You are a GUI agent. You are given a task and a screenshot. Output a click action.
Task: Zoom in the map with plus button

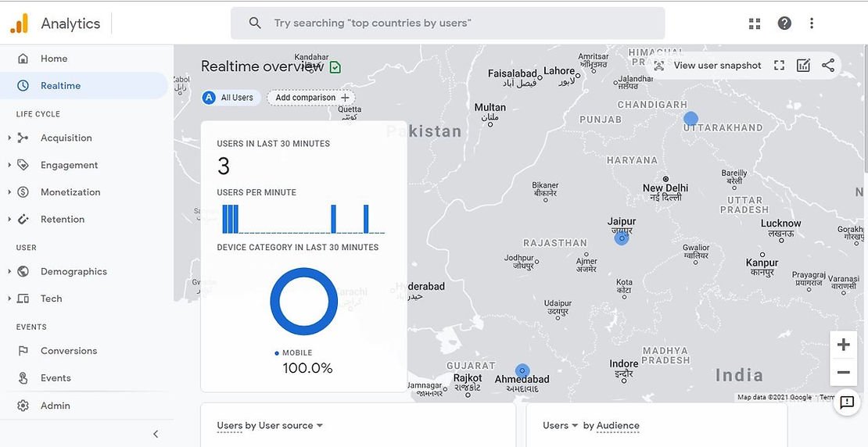(x=843, y=345)
